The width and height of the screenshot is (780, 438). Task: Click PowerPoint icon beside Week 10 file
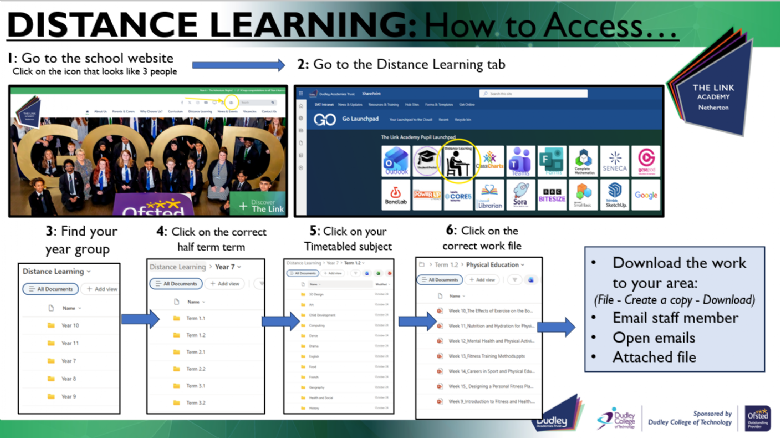(440, 311)
